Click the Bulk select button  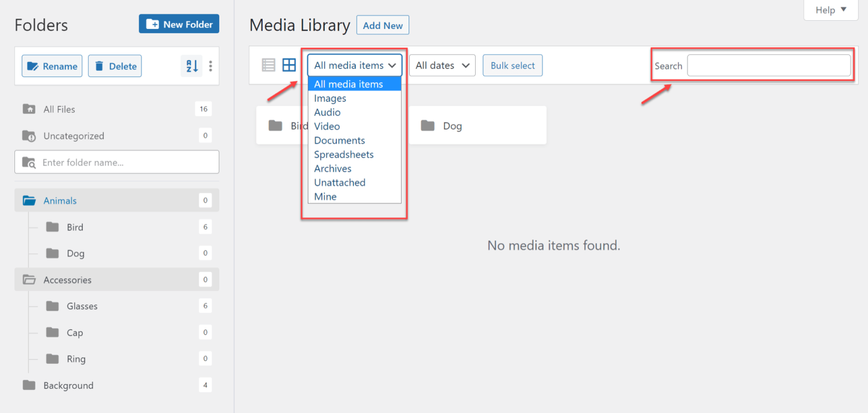512,65
